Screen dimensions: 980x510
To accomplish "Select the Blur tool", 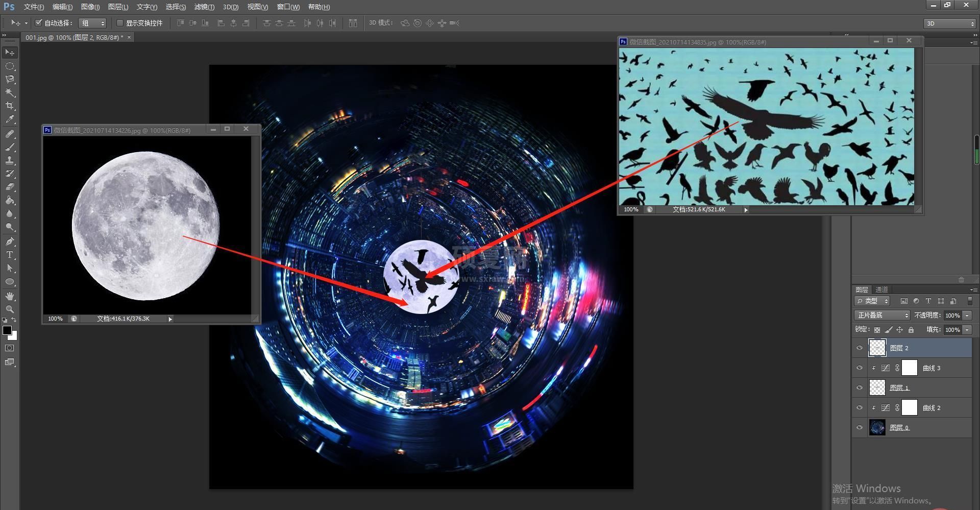I will click(10, 213).
